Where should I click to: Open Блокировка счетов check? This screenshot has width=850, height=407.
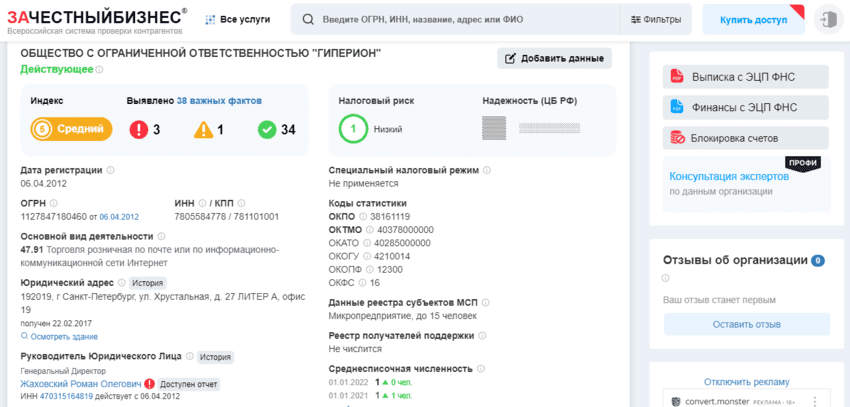tap(745, 138)
